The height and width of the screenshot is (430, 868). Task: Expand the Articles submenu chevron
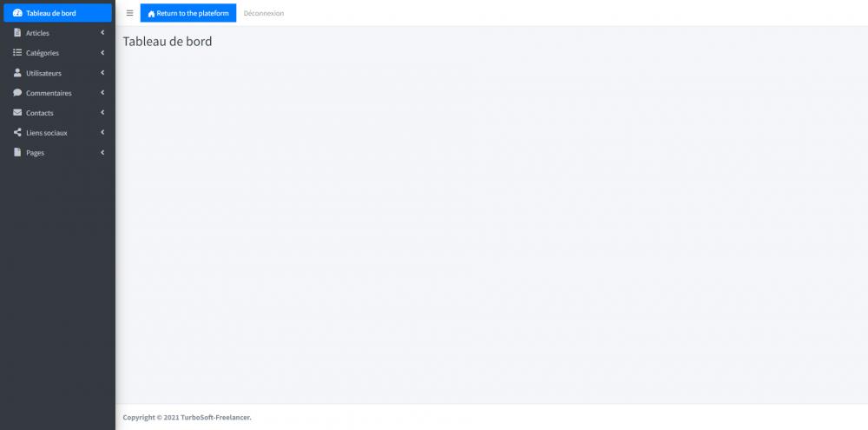click(102, 33)
